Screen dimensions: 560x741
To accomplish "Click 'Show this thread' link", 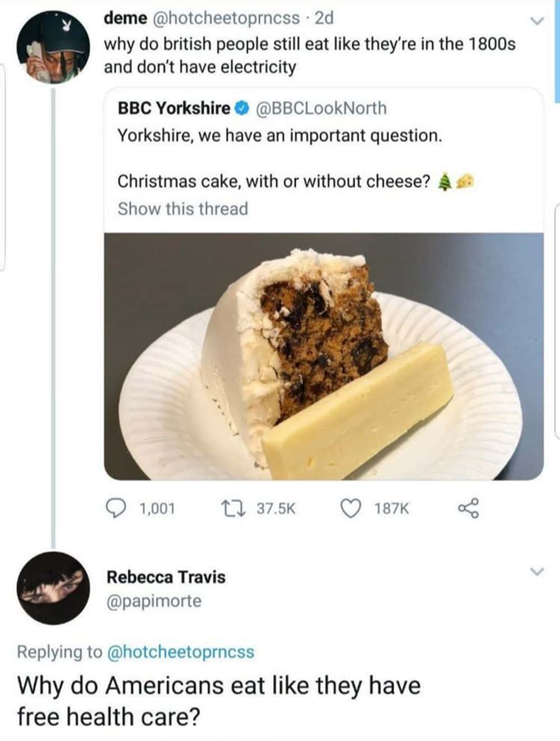I will click(x=183, y=209).
